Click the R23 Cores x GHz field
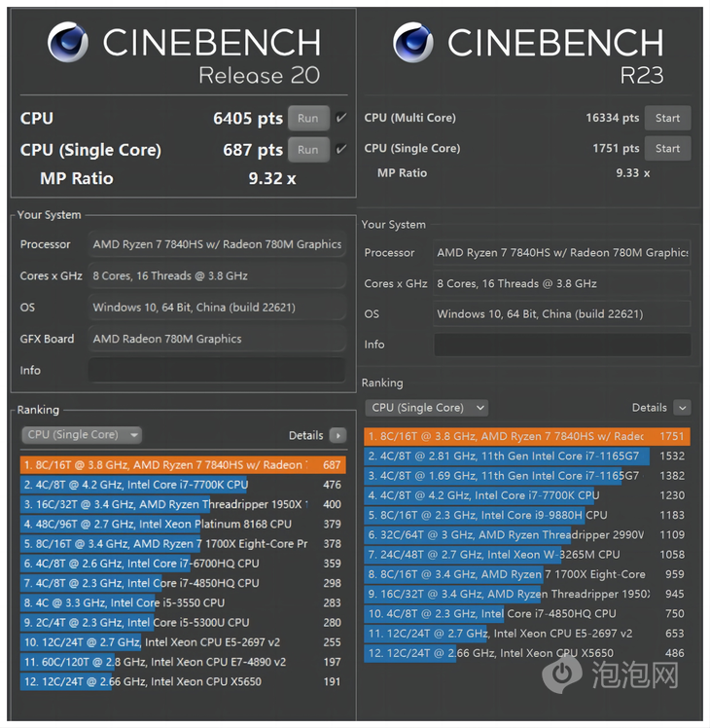The width and height of the screenshot is (710, 728). click(562, 283)
